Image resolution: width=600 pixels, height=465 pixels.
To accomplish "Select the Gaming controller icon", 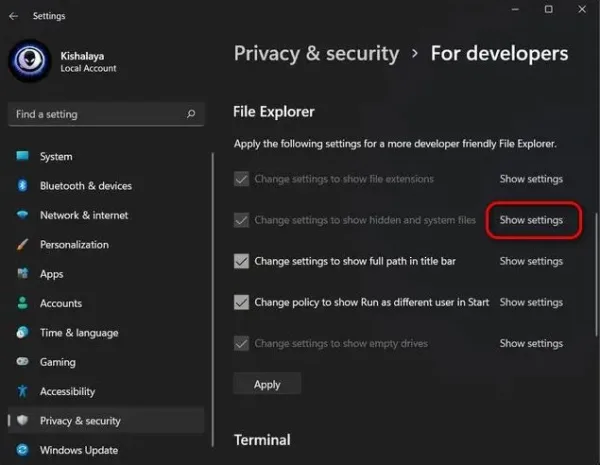I will coord(23,361).
